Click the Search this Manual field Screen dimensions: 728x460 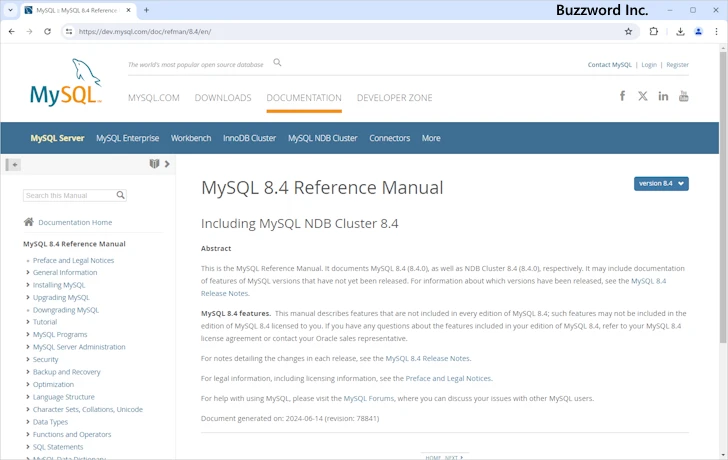(x=69, y=195)
